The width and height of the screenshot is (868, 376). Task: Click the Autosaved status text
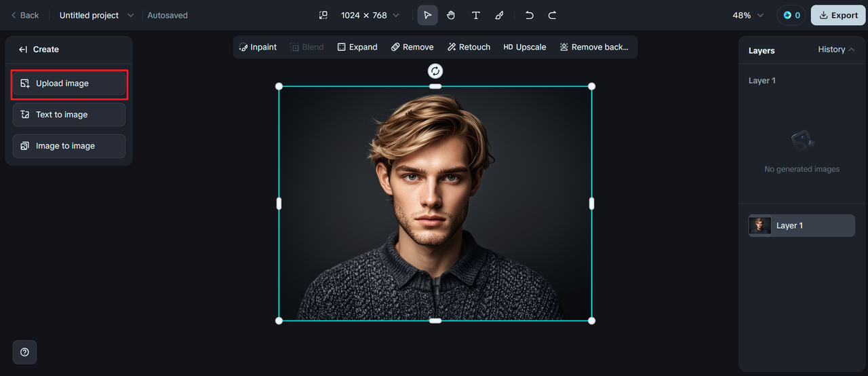(167, 15)
